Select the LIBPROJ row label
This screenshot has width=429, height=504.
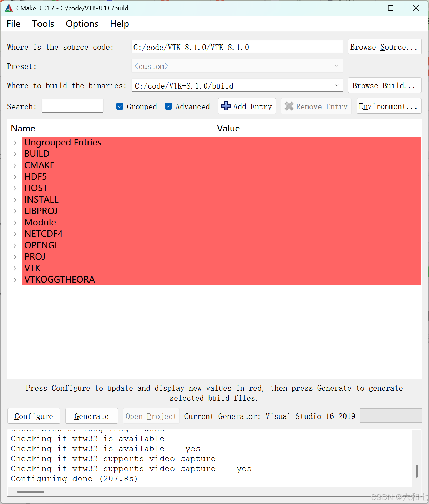coord(41,211)
